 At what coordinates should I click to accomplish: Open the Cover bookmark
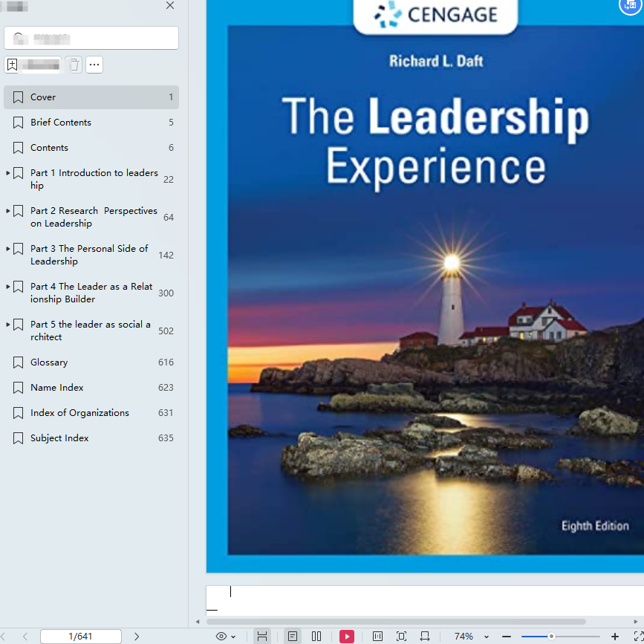point(91,97)
